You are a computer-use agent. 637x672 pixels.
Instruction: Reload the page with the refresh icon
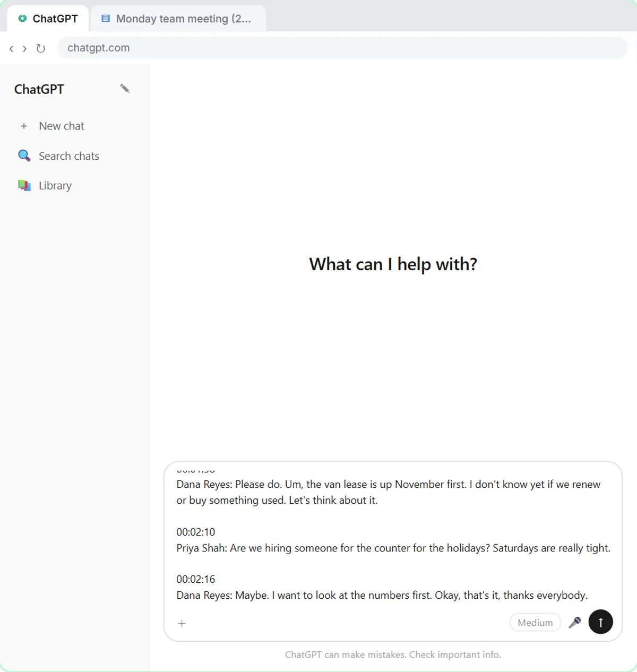[x=40, y=48]
